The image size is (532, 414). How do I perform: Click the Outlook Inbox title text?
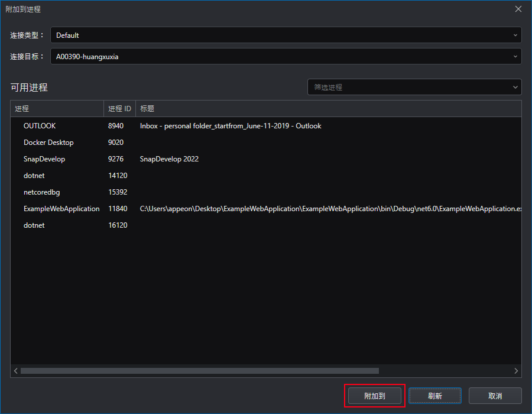(231, 126)
